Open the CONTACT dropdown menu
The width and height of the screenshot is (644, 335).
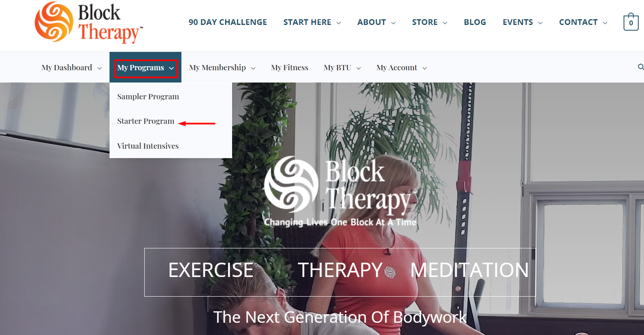[x=583, y=22]
